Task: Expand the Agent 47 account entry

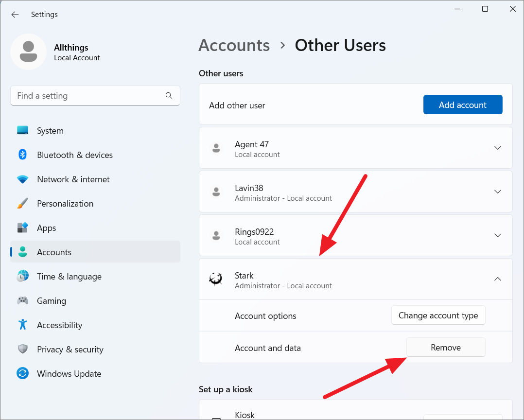Action: [497, 148]
